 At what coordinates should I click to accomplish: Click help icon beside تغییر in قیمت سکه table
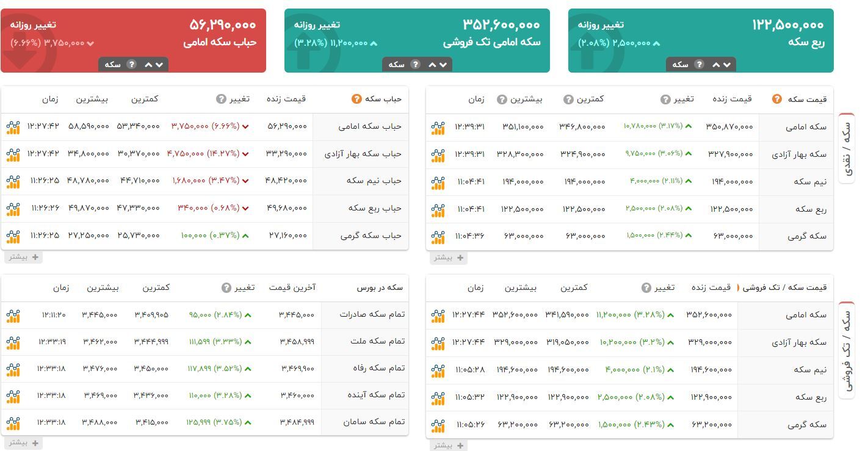(x=665, y=99)
